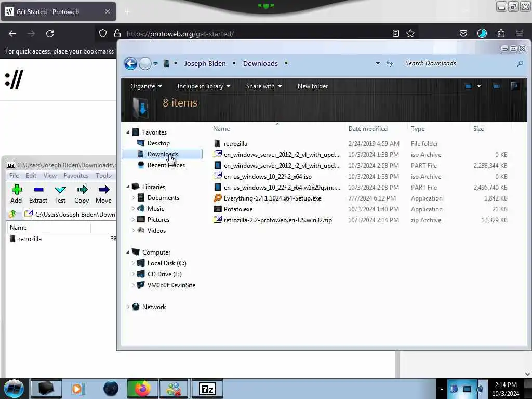532x399 pixels.
Task: Collapse the Libraries tree group
Action: pos(128,187)
